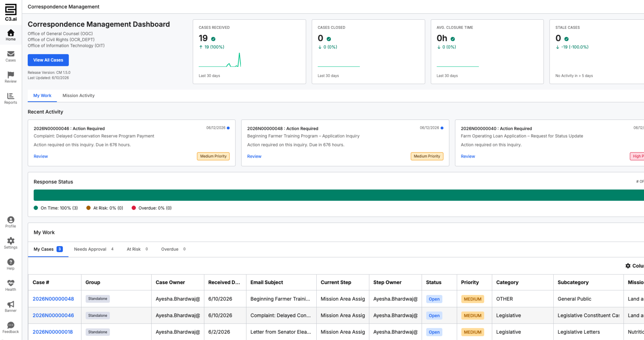Click the 6/2/2026 received date cell
This screenshot has width=644, height=340.
(x=225, y=332)
